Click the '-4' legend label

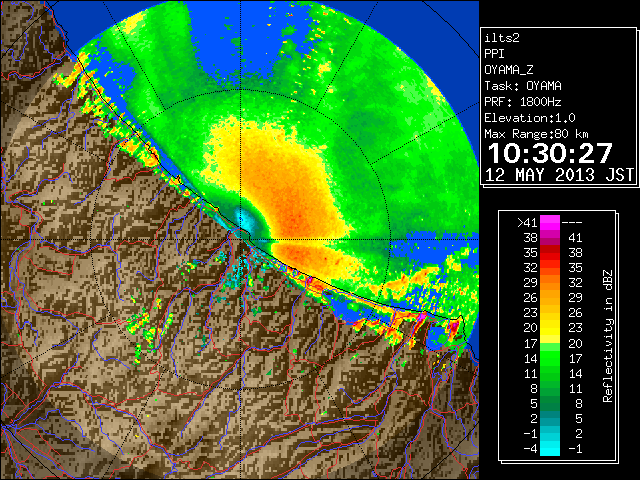(x=530, y=449)
